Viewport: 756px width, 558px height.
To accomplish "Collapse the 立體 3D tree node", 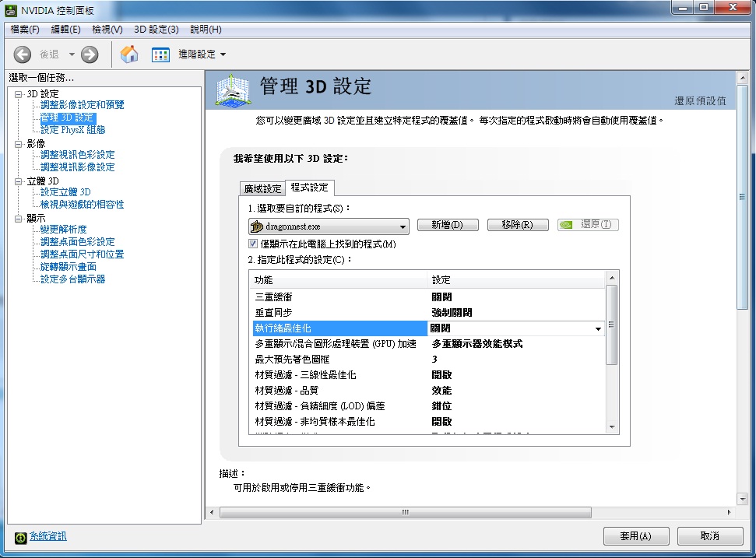I will pos(19,181).
